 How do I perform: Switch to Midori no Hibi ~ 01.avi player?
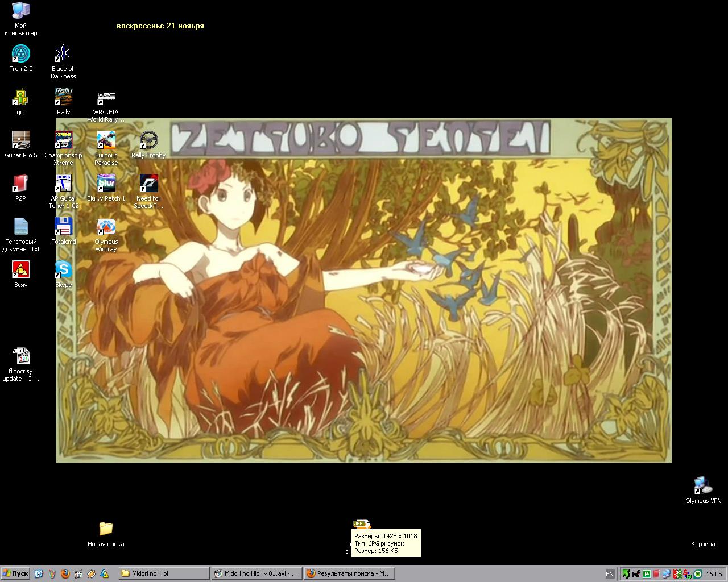coord(257,573)
